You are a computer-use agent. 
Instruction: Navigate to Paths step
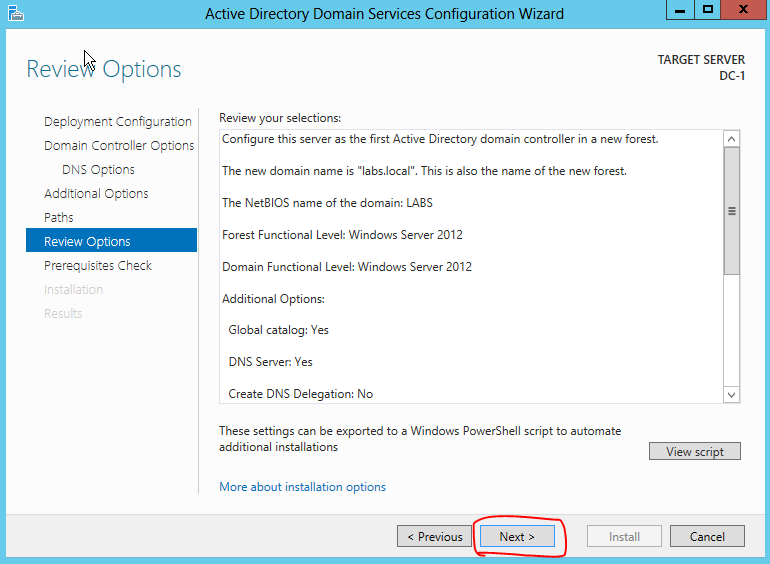[x=58, y=217]
